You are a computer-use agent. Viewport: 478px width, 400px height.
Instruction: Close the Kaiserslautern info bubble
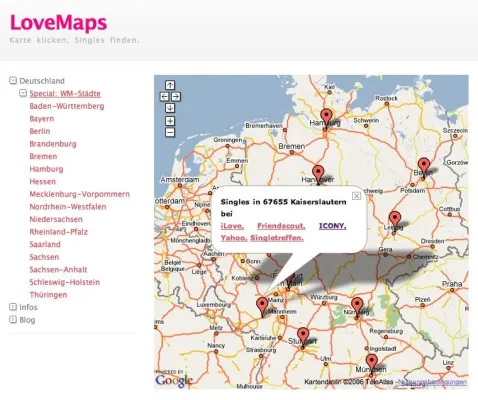[356, 196]
